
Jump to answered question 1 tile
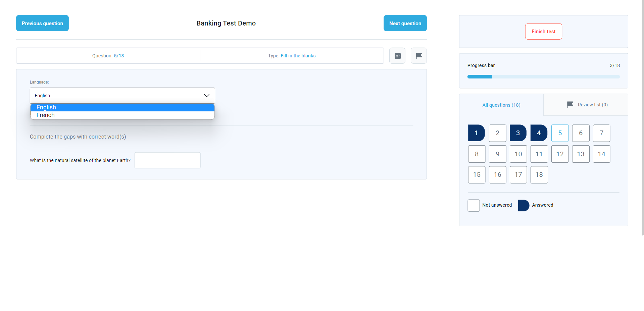(476, 133)
